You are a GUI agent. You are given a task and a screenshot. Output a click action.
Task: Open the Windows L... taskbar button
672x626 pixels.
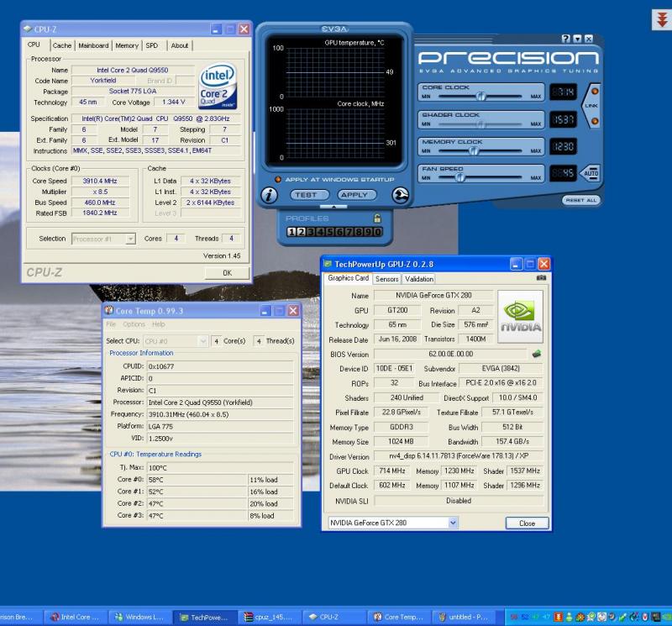click(140, 617)
